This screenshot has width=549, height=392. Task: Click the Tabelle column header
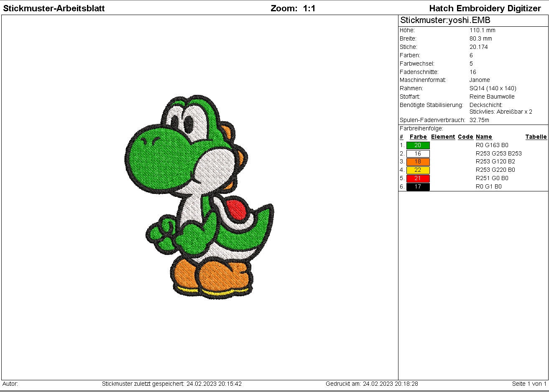tap(536, 137)
